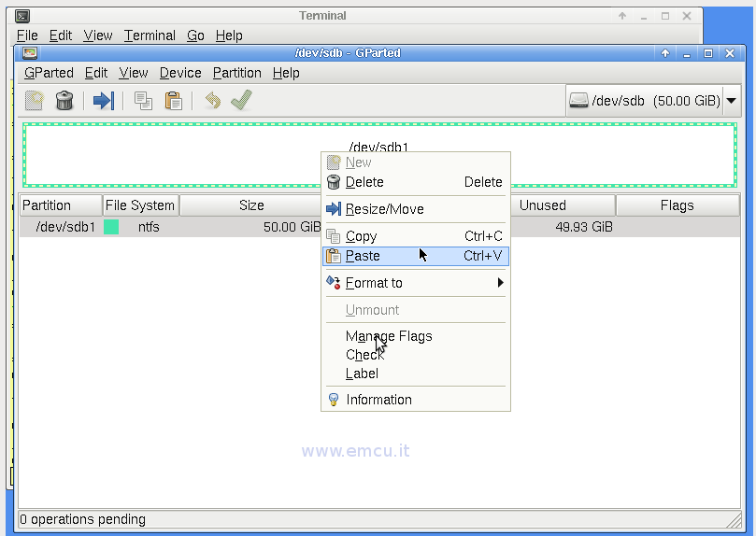Click the ntfs green color swatch
The image size is (756, 536).
111,227
